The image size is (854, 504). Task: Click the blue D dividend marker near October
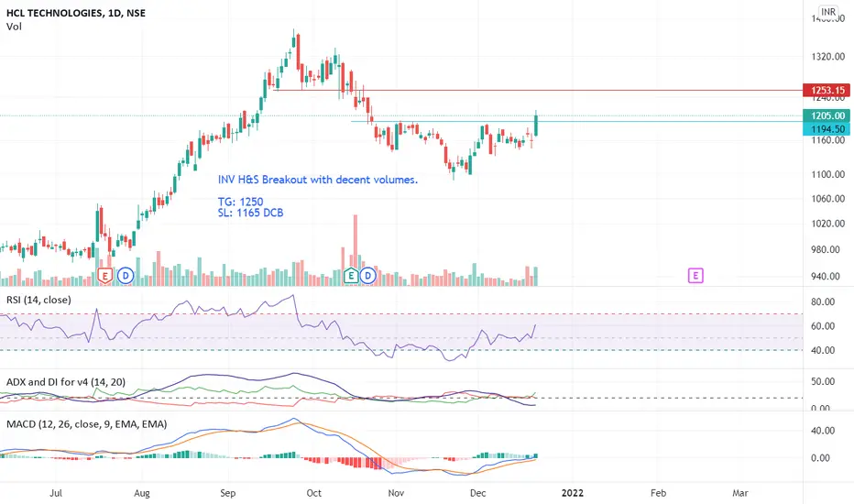(368, 276)
